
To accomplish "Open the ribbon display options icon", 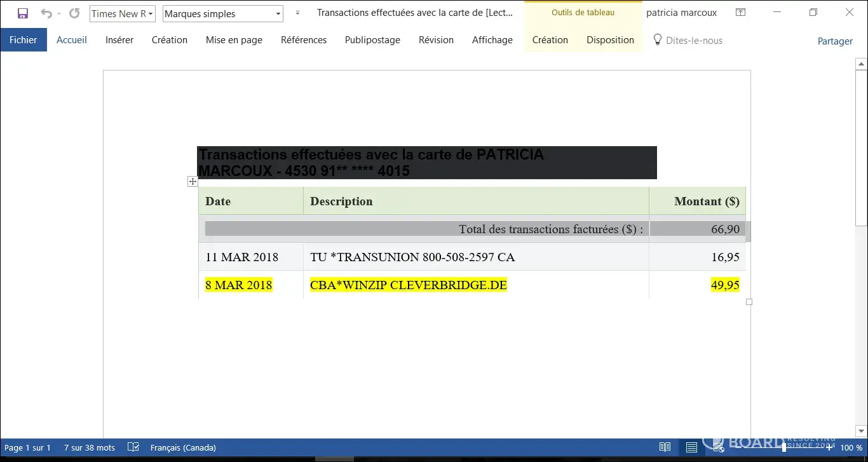I will tap(740, 13).
